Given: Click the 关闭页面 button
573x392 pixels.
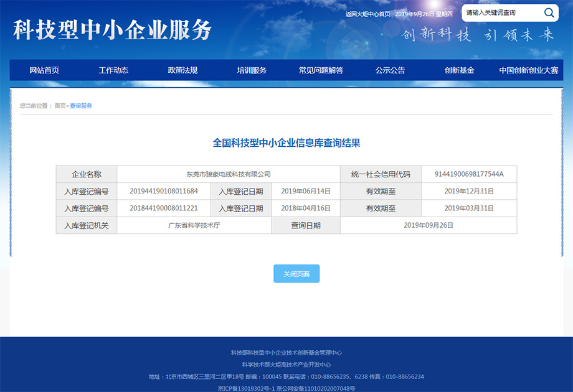Looking at the screenshot, I should pos(296,273).
